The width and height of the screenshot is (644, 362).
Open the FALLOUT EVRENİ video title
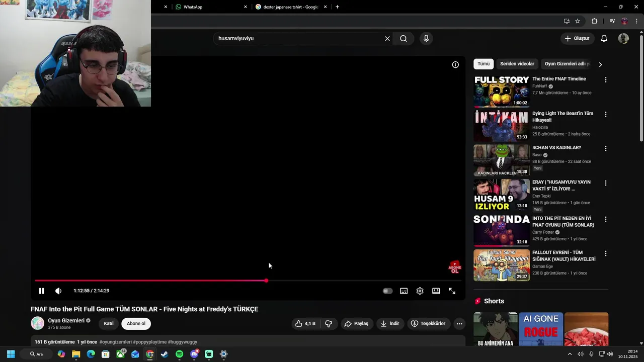click(x=564, y=256)
